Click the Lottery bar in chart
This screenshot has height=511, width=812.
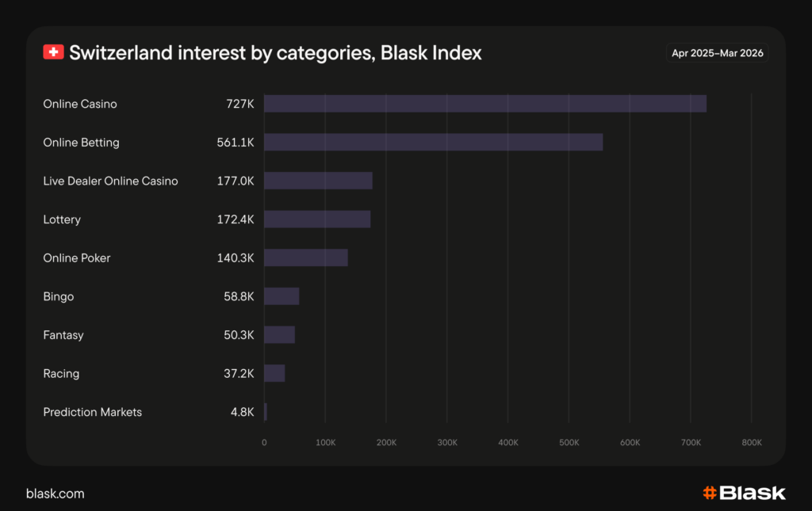click(x=316, y=219)
